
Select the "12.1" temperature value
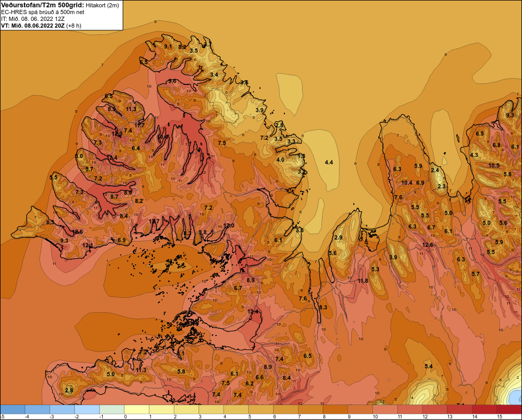88,245
